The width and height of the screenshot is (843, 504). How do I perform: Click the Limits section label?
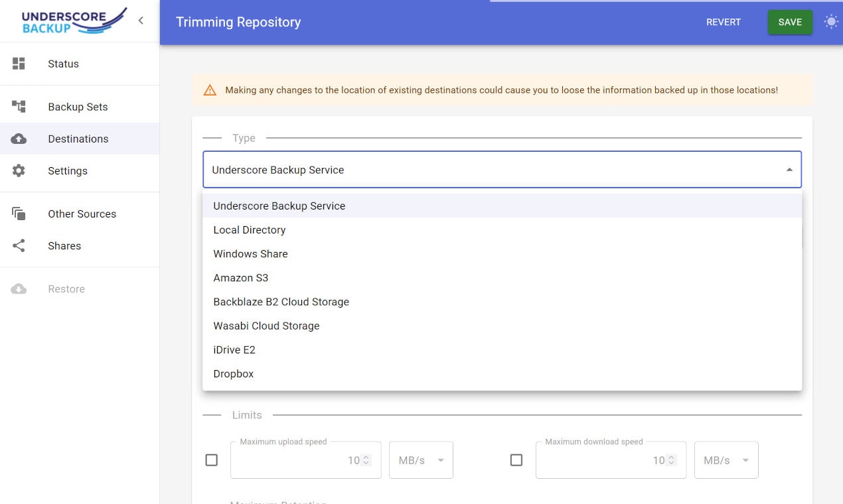point(247,415)
